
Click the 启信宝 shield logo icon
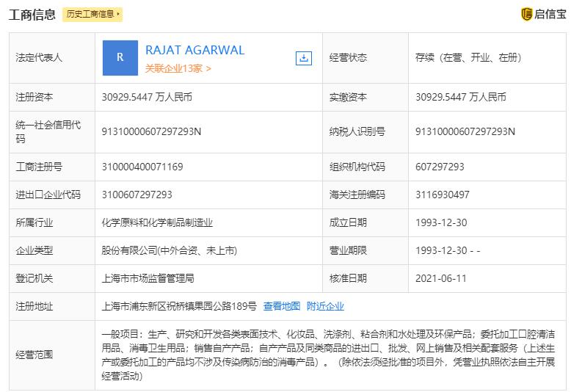point(526,14)
